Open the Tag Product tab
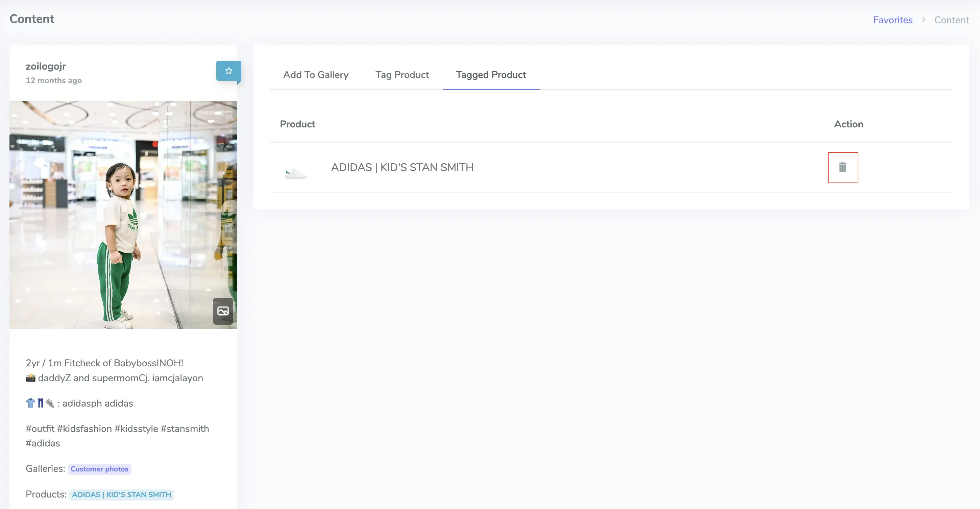Image resolution: width=980 pixels, height=509 pixels. tap(402, 75)
